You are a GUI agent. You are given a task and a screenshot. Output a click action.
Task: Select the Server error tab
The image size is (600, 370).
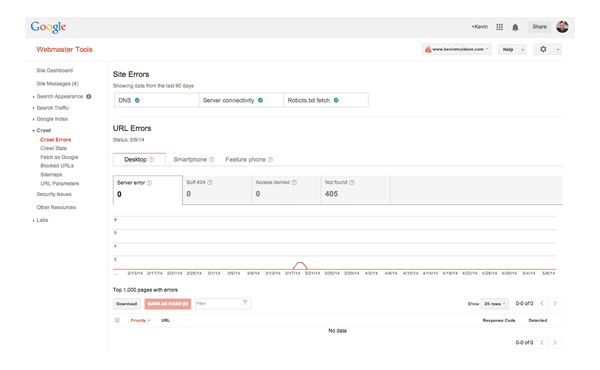(148, 190)
